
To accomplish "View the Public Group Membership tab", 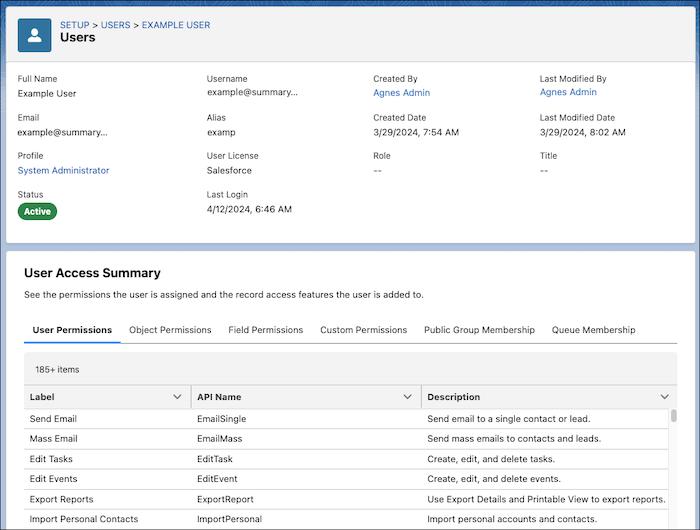I will 479,330.
